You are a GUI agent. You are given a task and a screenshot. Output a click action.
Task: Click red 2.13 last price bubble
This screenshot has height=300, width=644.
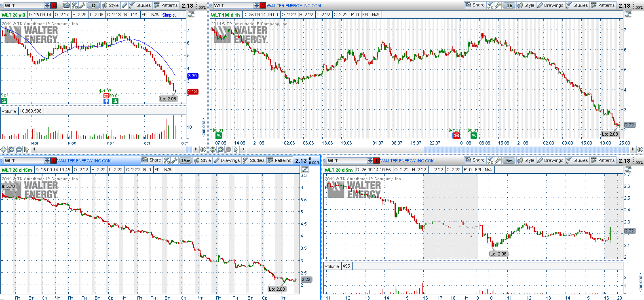tap(192, 91)
